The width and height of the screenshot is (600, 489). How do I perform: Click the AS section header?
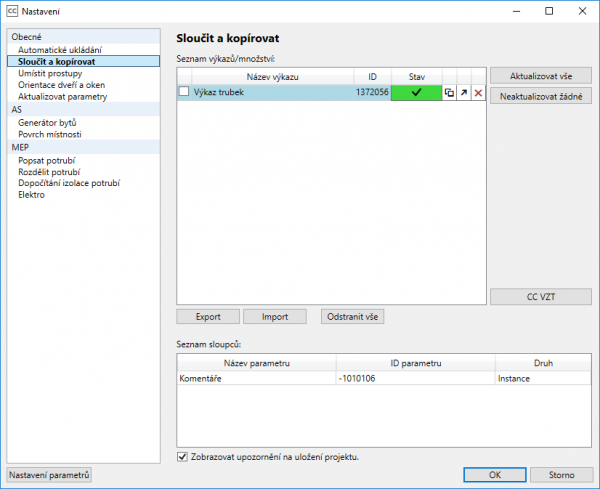point(83,109)
